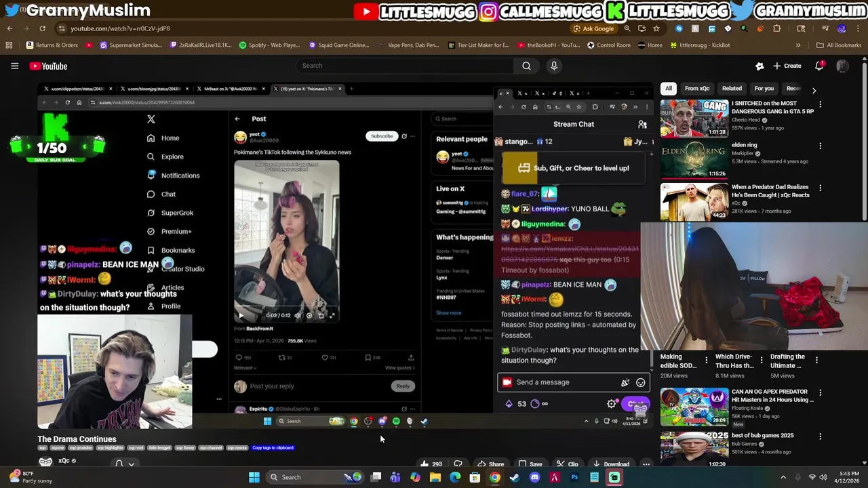Click the Share button below video
Image resolution: width=868 pixels, height=488 pixels.
(x=490, y=464)
